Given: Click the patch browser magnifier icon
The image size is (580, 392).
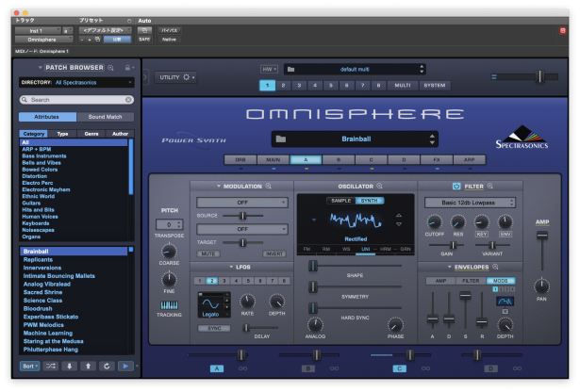Looking at the screenshot, I should pos(110,68).
